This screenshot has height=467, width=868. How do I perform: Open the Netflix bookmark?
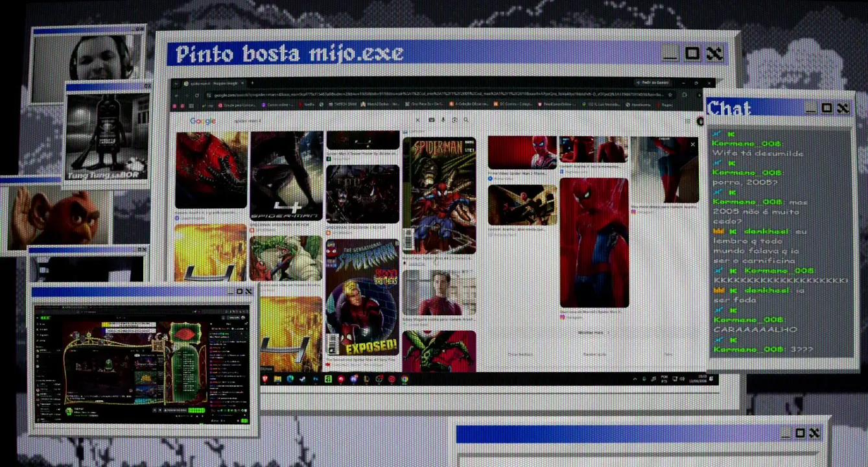[307, 104]
